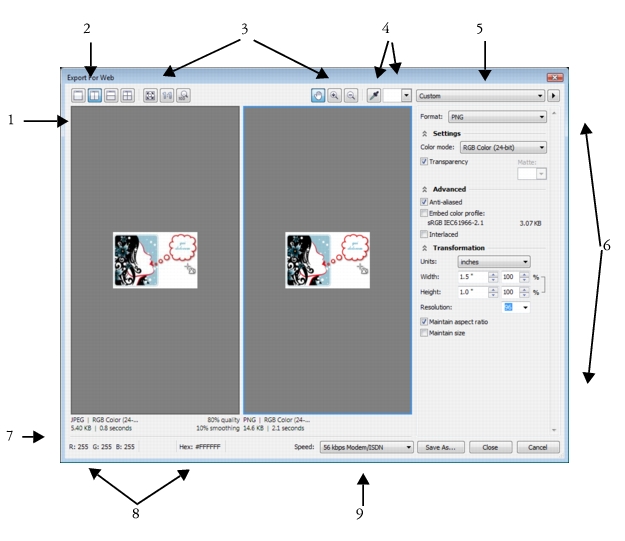The image size is (625, 541).
Task: Click the Save As button
Action: click(x=440, y=448)
